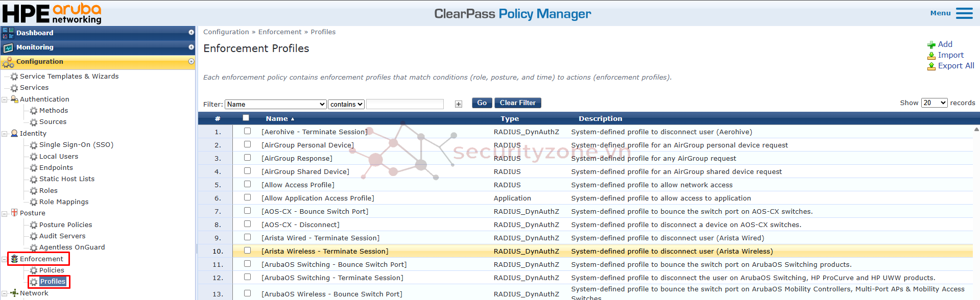Open the contains operator dropdown
The image size is (980, 300).
346,104
